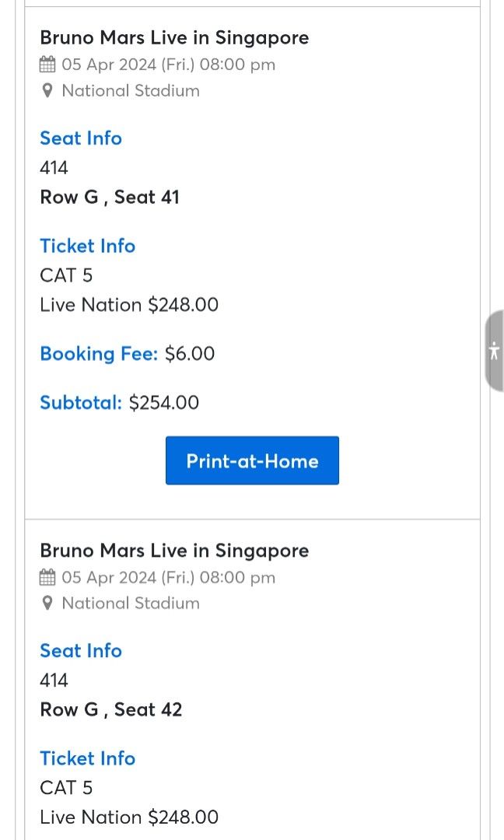The height and width of the screenshot is (840, 504).
Task: Click Row G Seat 41 text
Action: [x=110, y=197]
